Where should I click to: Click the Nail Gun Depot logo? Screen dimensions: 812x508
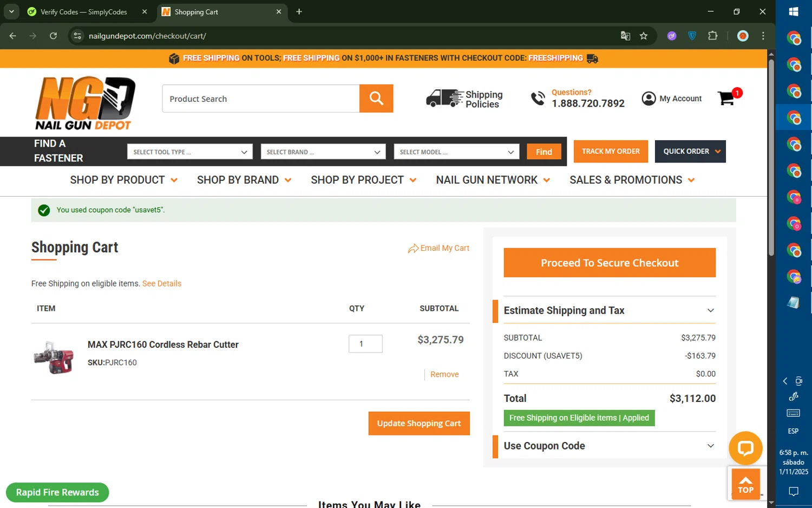(85, 103)
